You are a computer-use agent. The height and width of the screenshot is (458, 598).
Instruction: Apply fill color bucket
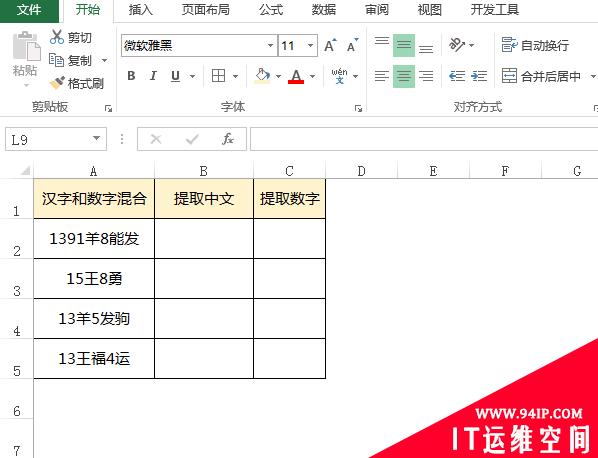[262, 76]
